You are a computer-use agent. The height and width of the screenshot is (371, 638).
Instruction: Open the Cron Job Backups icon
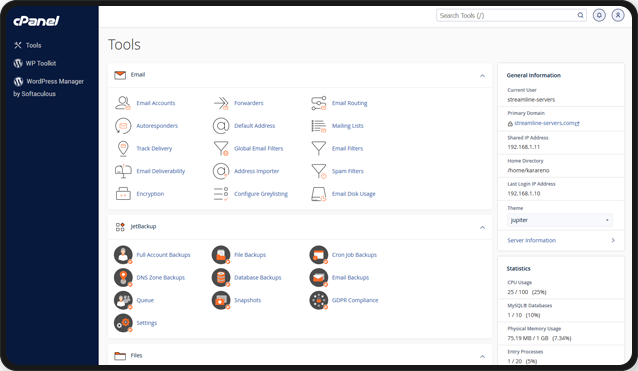point(319,255)
